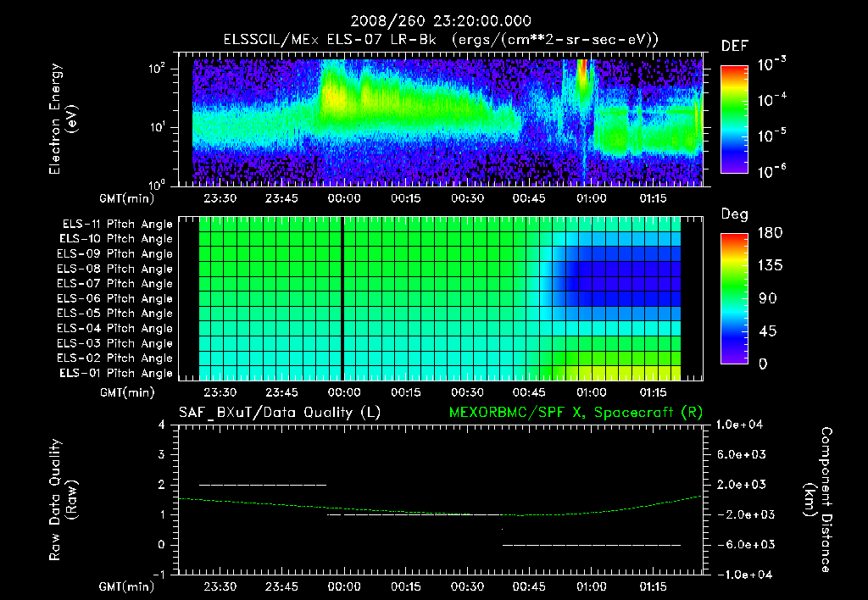868x600 pixels.
Task: Click the 'ELS-03 Pitch Angle' row label
Action: click(x=115, y=343)
